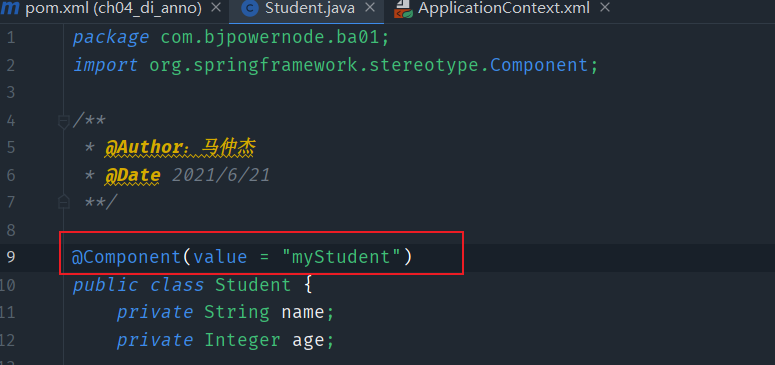
Task: Click the Java class icon on Student.java tab
Action: tap(251, 8)
